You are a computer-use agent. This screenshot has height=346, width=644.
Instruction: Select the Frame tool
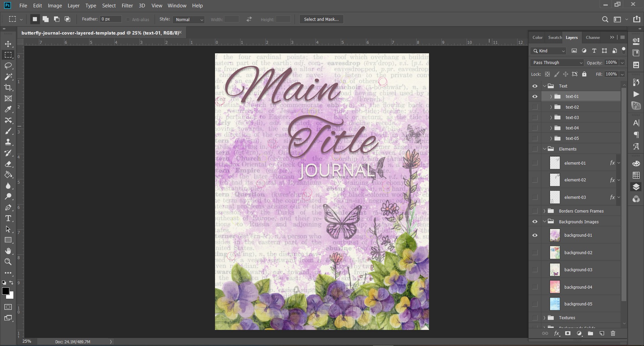click(8, 98)
